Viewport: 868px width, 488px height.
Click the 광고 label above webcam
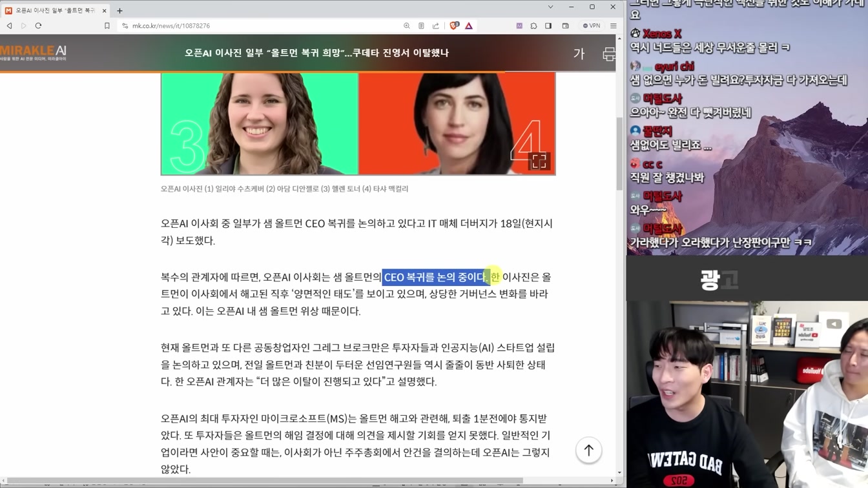coord(719,280)
